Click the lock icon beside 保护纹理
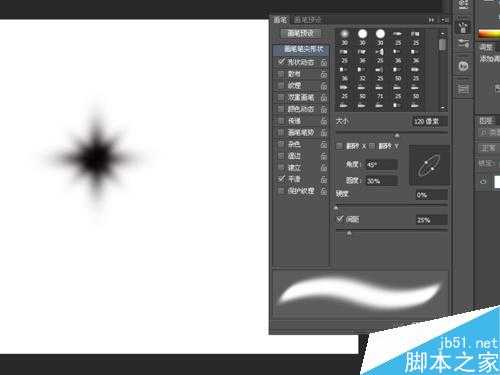Image resolution: width=500 pixels, height=375 pixels. tap(324, 191)
